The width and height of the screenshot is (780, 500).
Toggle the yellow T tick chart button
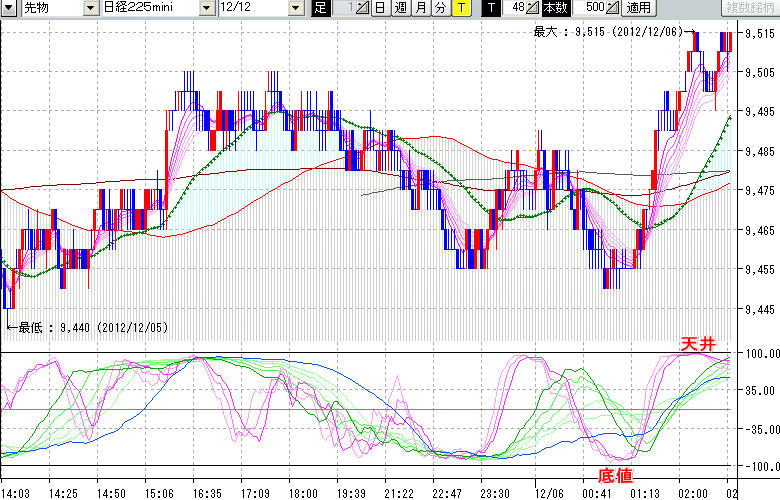coord(460,8)
